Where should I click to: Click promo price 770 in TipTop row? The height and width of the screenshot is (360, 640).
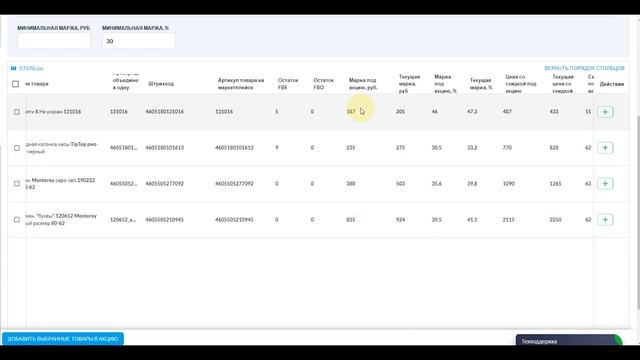coord(507,148)
